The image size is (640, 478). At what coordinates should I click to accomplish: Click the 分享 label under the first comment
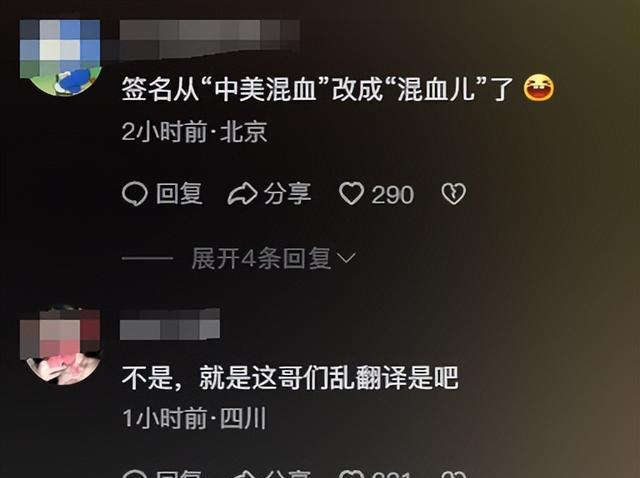(287, 193)
